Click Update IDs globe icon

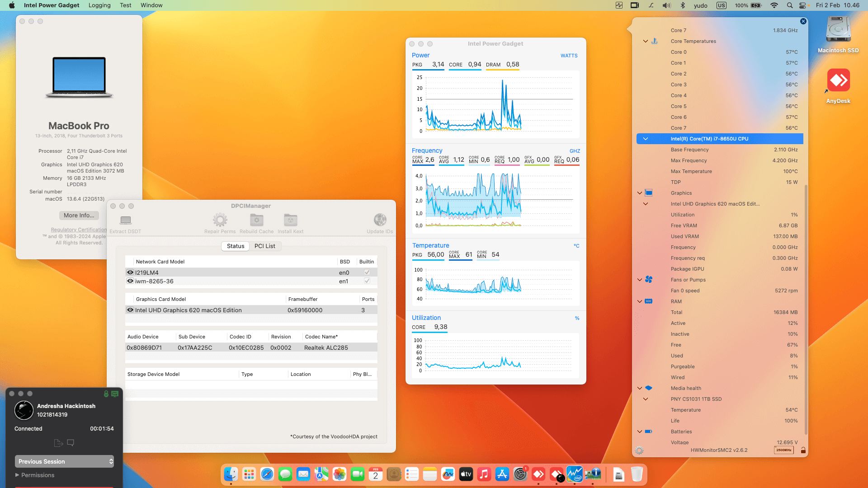(380, 220)
